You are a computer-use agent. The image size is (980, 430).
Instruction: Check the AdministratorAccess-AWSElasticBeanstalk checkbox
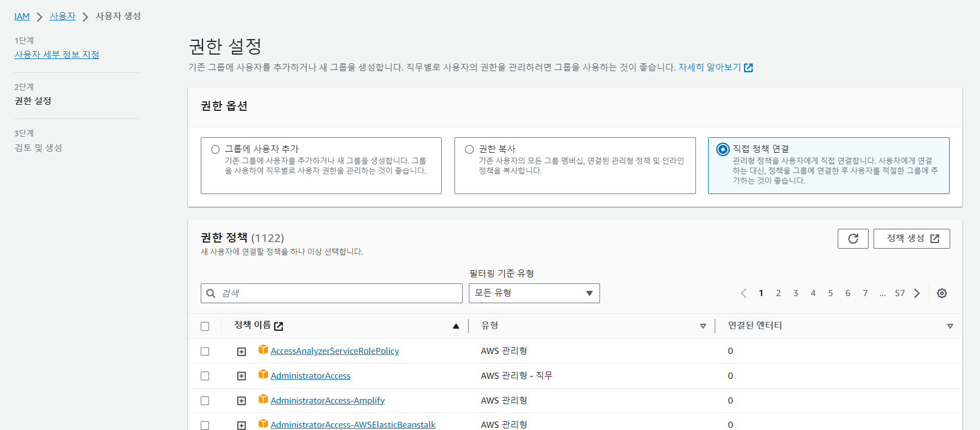[x=205, y=425]
